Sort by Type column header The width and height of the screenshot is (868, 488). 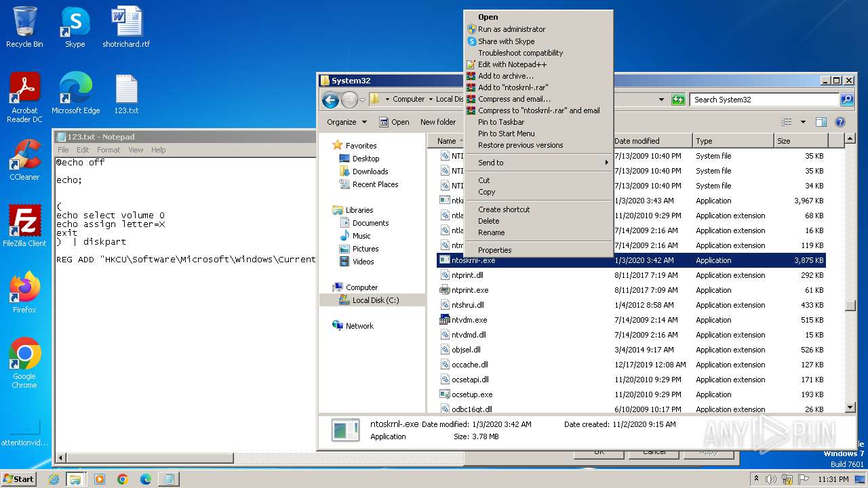tap(733, 141)
